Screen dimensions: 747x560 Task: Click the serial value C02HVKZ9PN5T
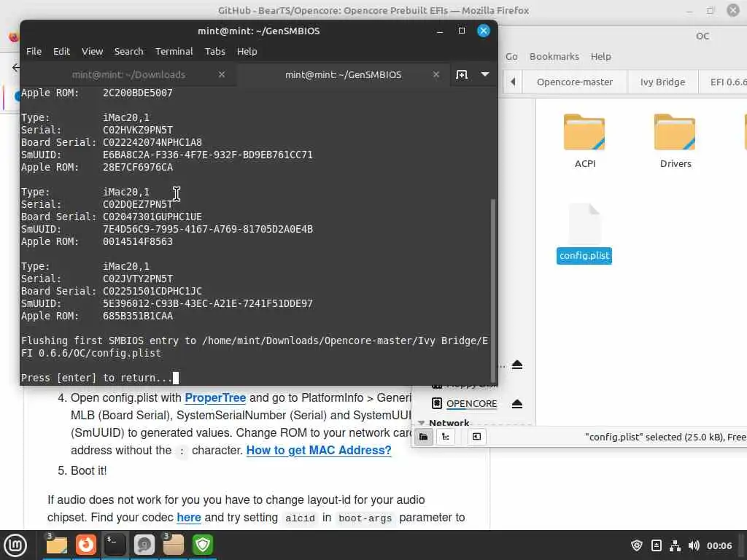(138, 130)
